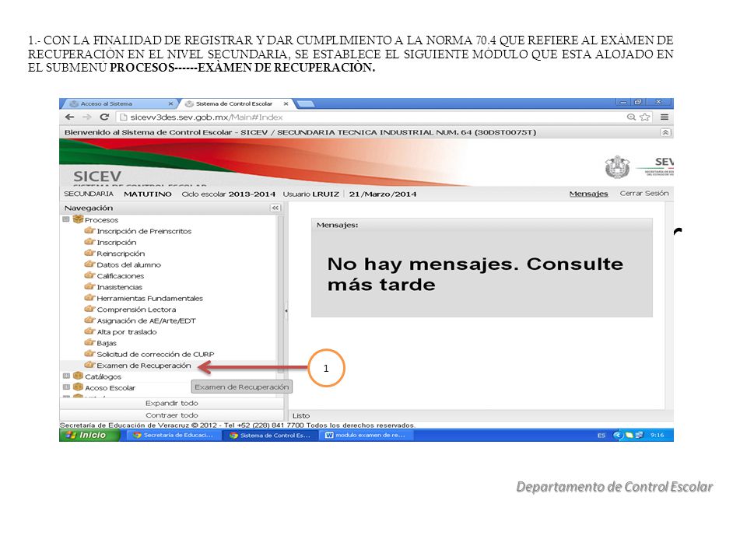Open Chrome's hamburger menu

664,117
